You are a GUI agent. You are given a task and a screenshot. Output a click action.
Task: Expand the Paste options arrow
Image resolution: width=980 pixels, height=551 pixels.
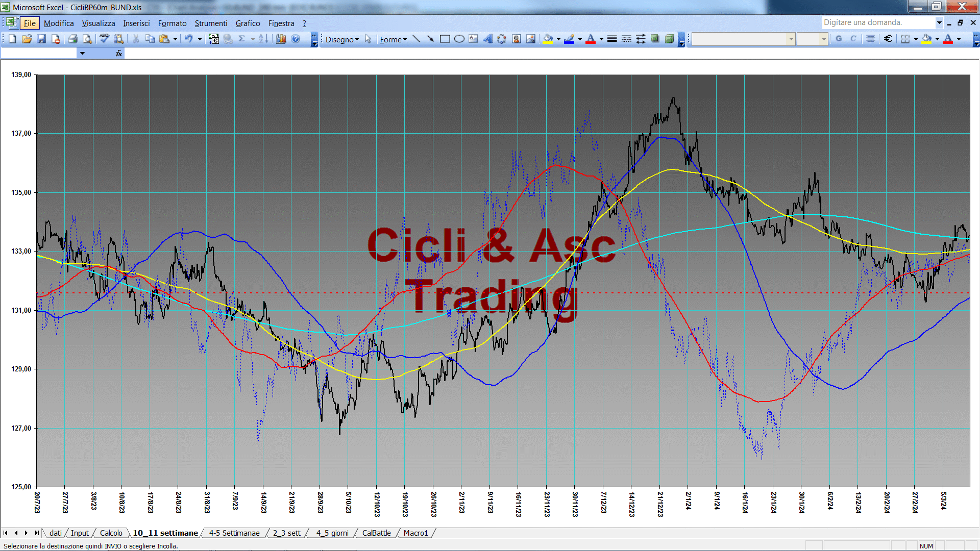click(175, 39)
